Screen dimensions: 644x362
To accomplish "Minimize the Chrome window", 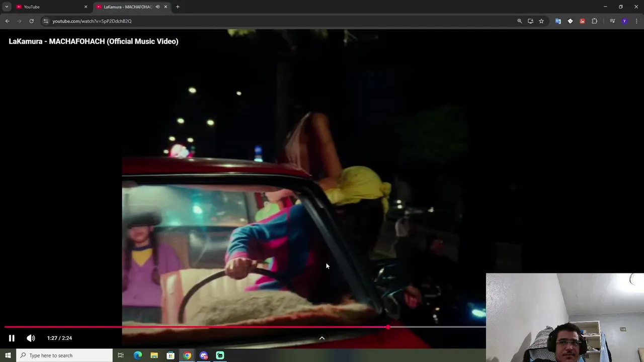I will click(x=605, y=7).
